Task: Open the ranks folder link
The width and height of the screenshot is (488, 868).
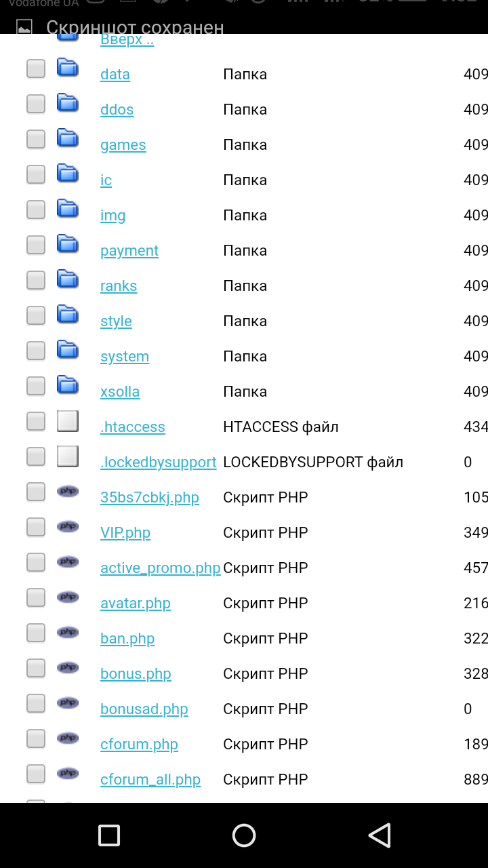Action: click(119, 286)
